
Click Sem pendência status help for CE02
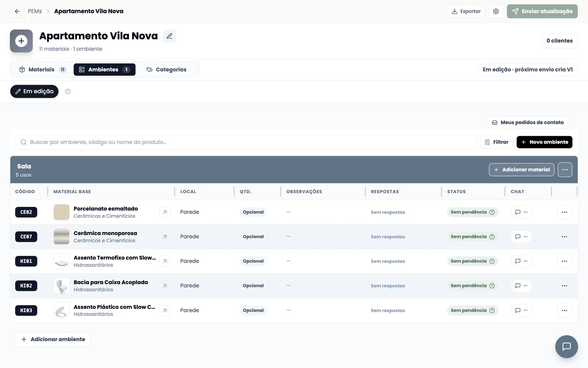tap(492, 212)
